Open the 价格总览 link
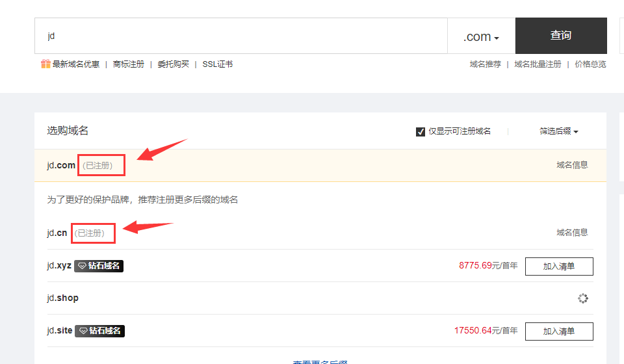 click(x=590, y=64)
